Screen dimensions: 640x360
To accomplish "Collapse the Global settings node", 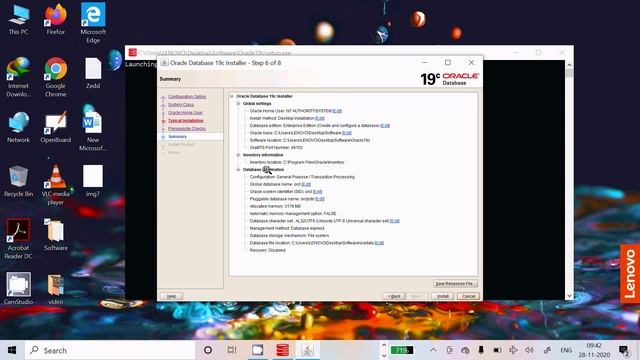I will click(x=238, y=104).
